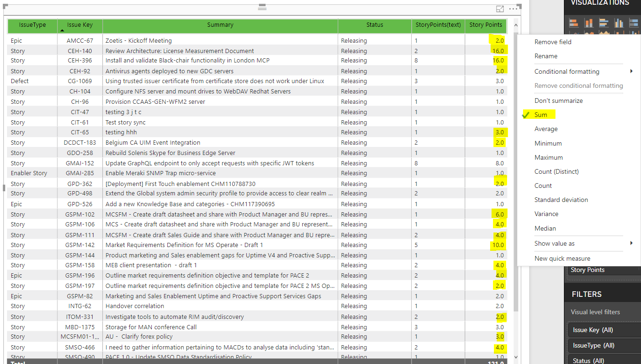Select the clustered bar chart visualization icon
641x364 pixels.
pyautogui.click(x=604, y=23)
